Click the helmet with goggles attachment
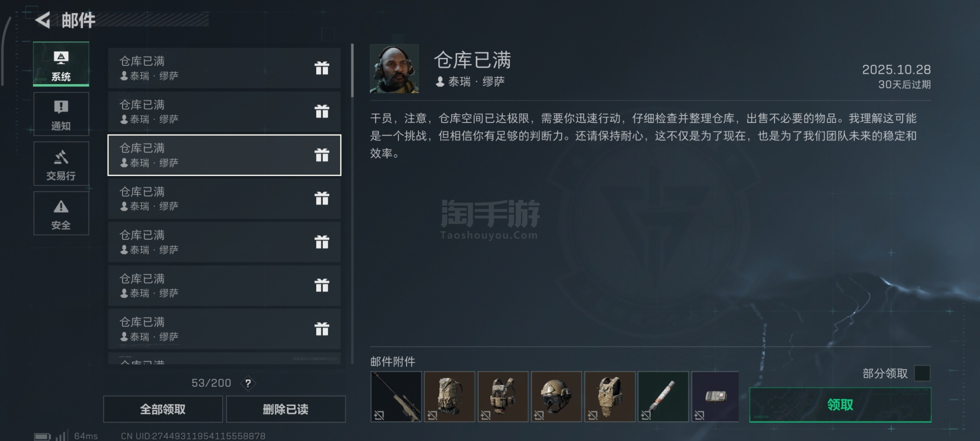Image resolution: width=980 pixels, height=441 pixels. coord(556,397)
